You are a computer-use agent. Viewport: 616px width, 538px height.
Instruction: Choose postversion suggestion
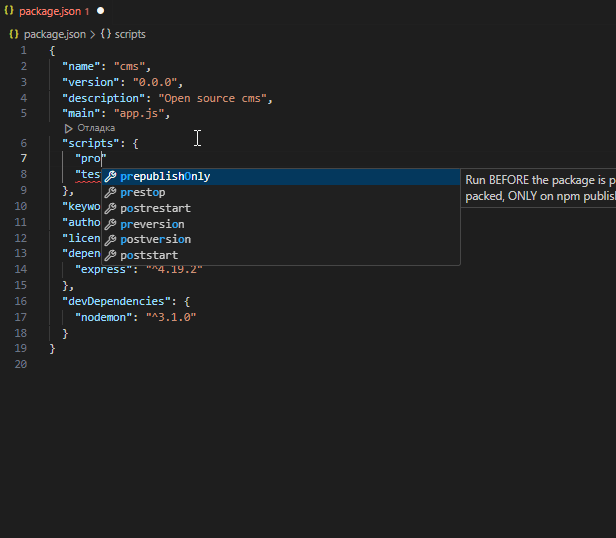[280, 239]
